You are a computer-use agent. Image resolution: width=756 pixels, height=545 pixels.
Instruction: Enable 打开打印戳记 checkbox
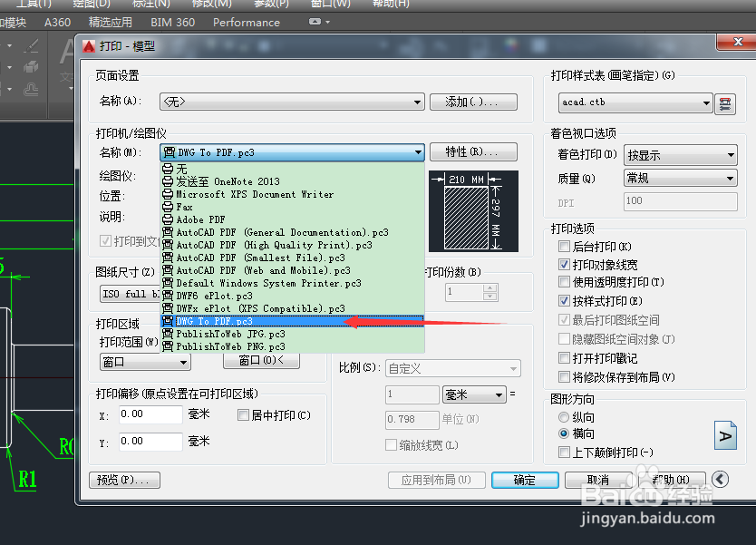point(564,358)
